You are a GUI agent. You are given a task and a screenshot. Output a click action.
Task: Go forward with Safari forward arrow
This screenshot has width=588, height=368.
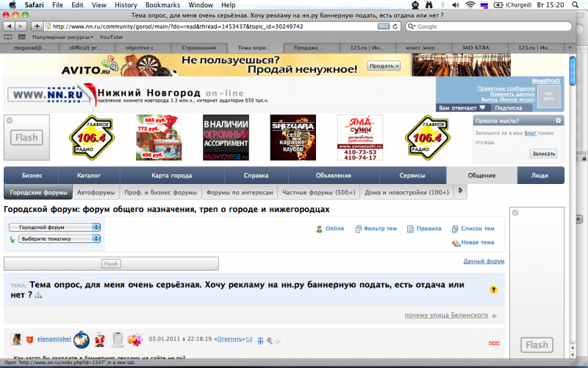[x=21, y=26]
